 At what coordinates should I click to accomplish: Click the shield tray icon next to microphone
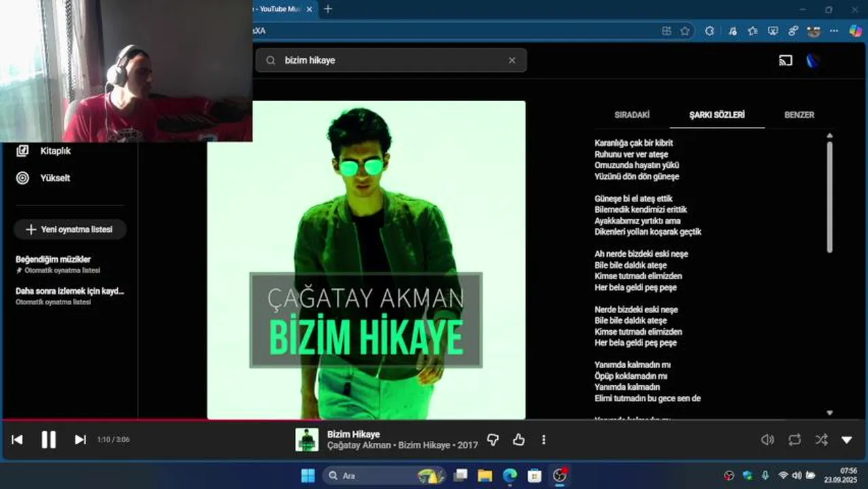pyautogui.click(x=748, y=475)
